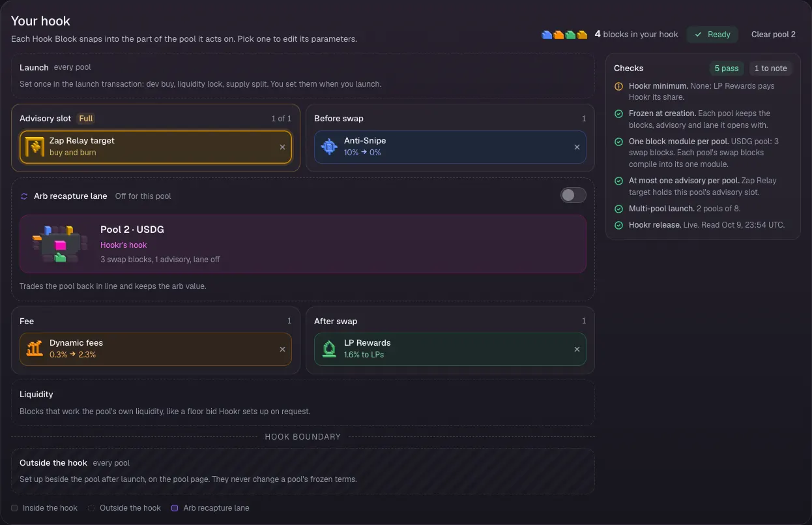Click the Anti-Snipe block icon

click(329, 147)
